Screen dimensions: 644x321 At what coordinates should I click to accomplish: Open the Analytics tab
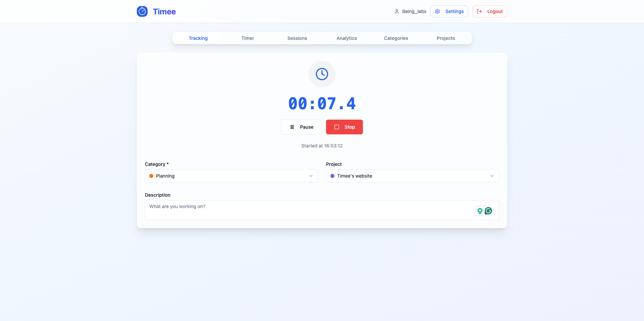coord(346,38)
